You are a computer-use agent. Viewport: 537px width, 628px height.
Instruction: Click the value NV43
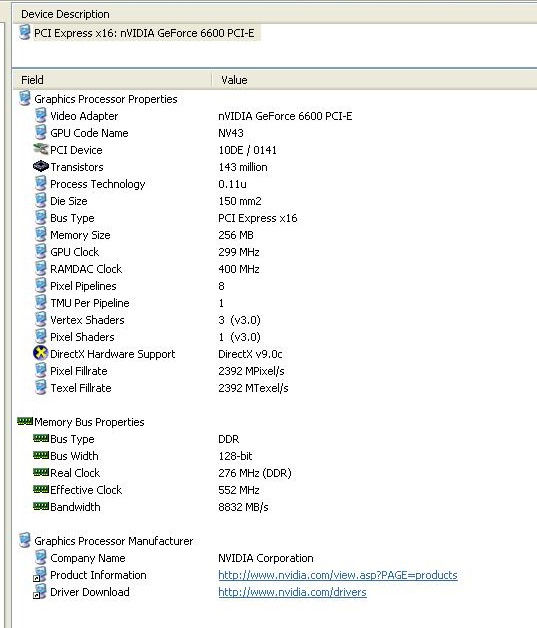[231, 133]
